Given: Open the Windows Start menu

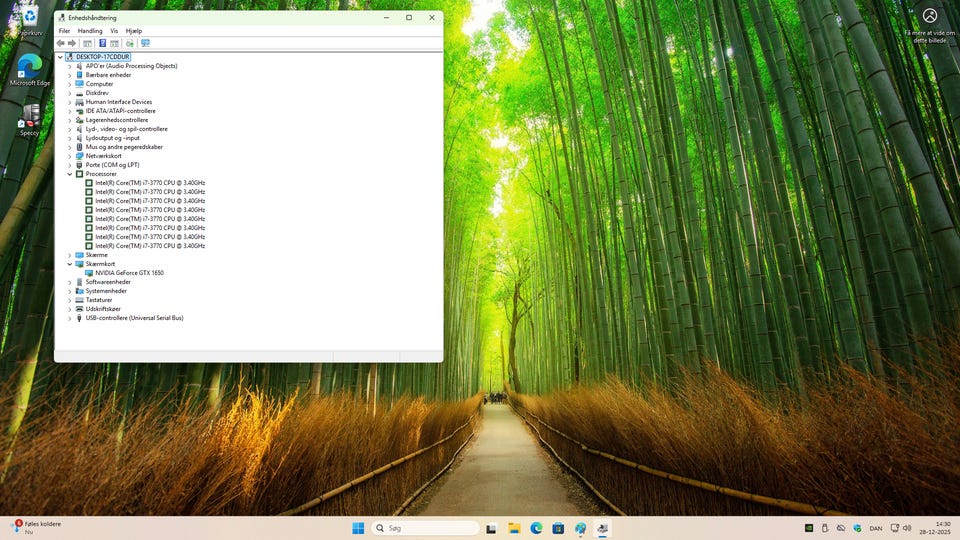Looking at the screenshot, I should (358, 528).
